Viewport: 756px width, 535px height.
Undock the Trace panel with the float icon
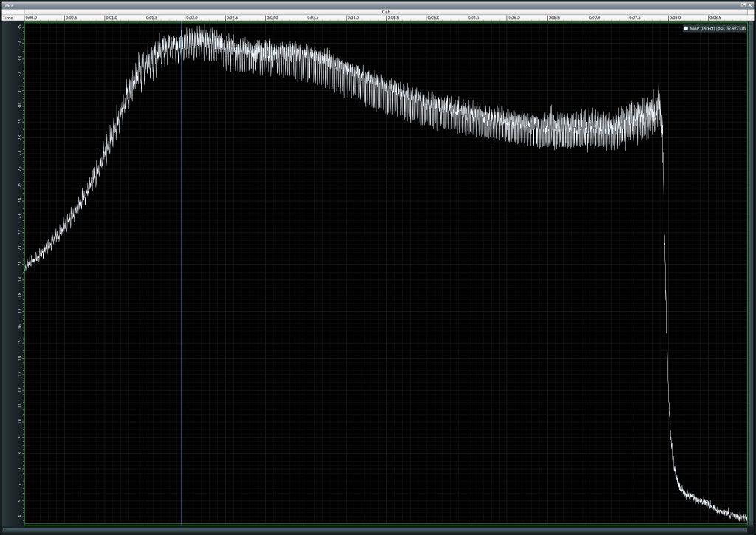(743, 5)
